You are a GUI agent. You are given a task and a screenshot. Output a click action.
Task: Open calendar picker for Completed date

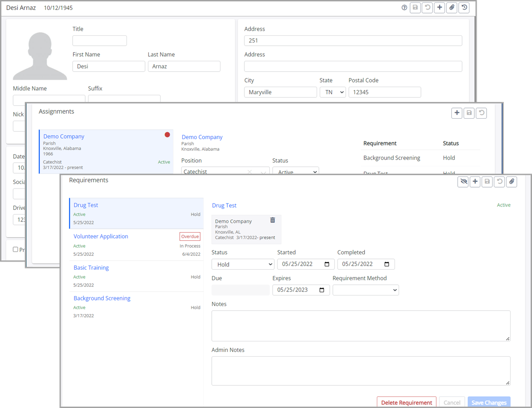point(387,264)
